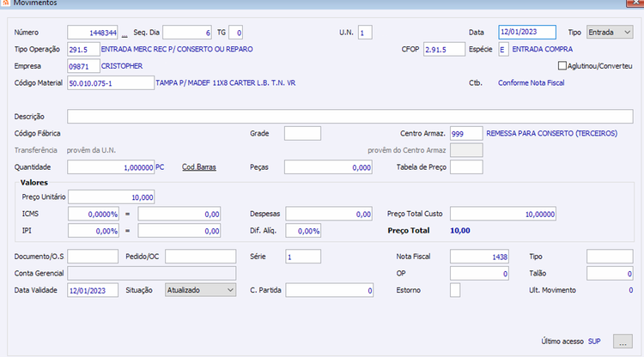Click Conforme Nota Fiscal text
This screenshot has height=357, width=644.
[x=531, y=83]
